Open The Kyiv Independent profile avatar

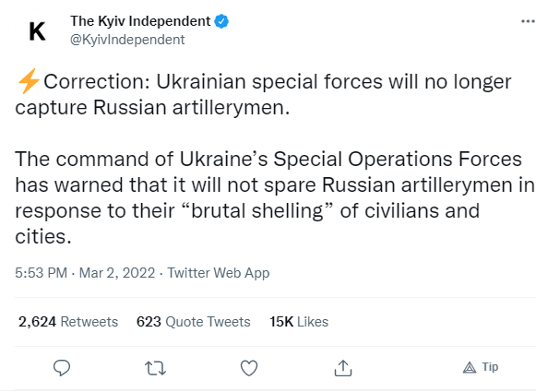point(37,31)
